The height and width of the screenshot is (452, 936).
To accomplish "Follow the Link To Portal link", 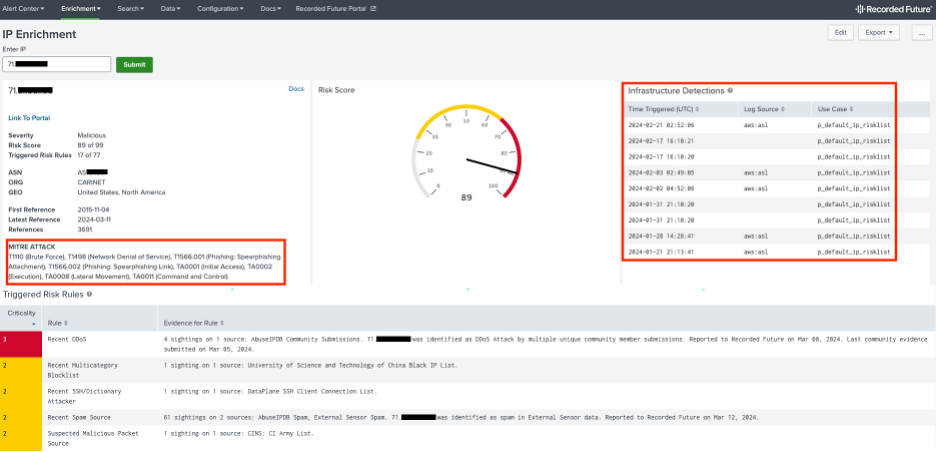I will (29, 118).
